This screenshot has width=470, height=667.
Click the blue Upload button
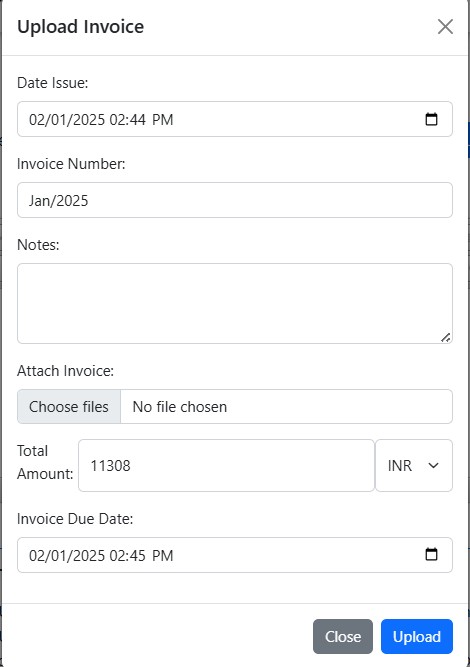[x=417, y=636]
